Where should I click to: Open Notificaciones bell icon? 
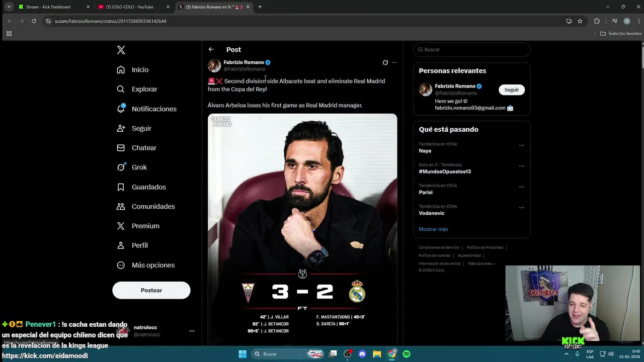click(x=121, y=109)
